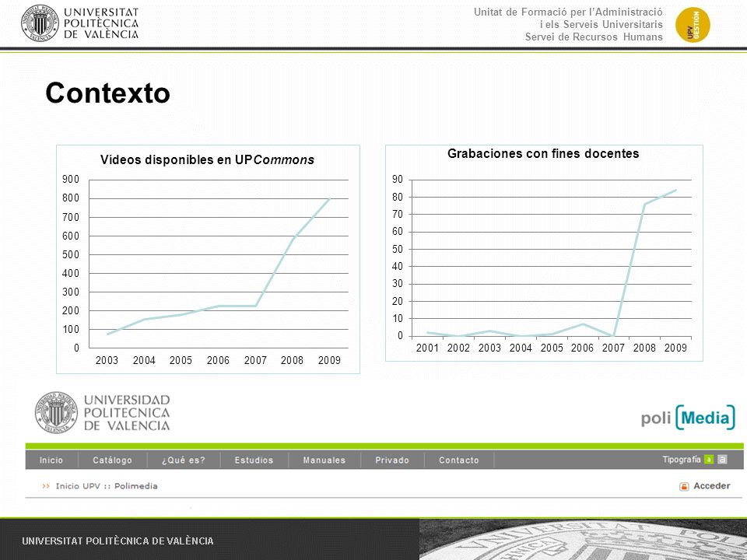Viewport: 747px width, 560px height.
Task: Click the lock icon beside Acceder
Action: pos(684,486)
